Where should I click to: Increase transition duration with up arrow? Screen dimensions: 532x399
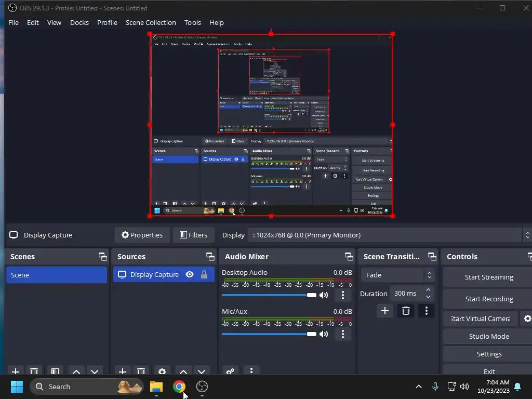pyautogui.click(x=429, y=290)
